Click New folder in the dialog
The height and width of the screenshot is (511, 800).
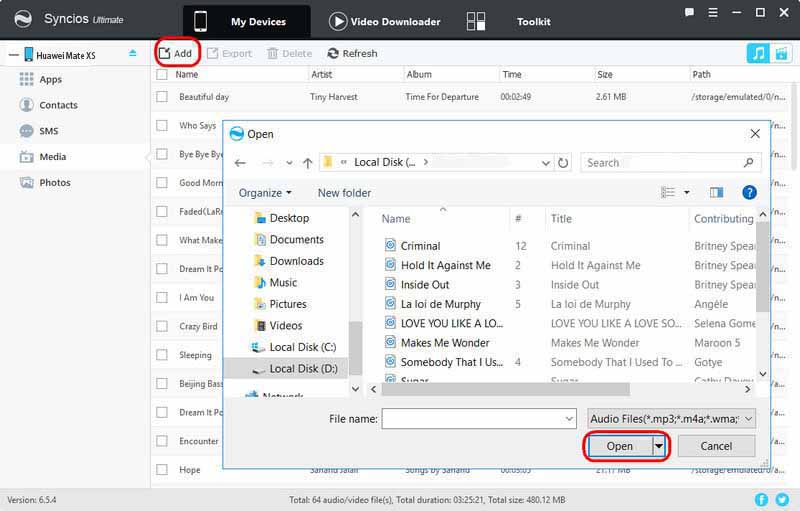(x=344, y=193)
